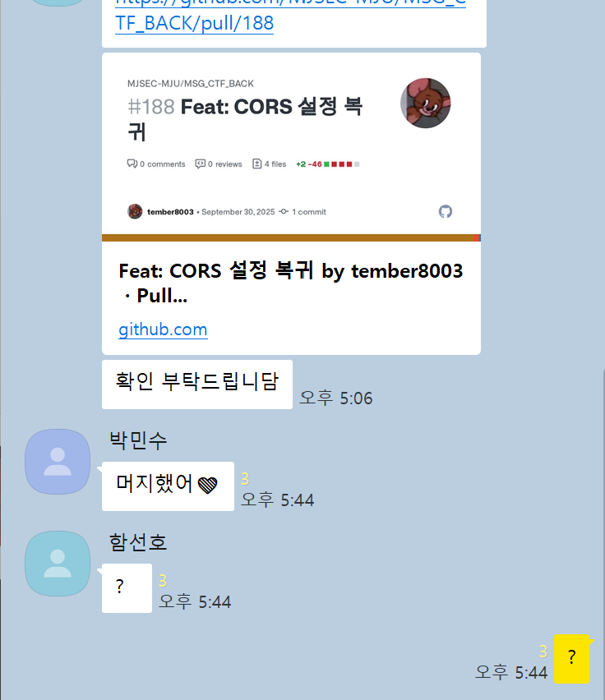Open 함선호's profile avatar
This screenshot has height=700, width=605.
[58, 564]
